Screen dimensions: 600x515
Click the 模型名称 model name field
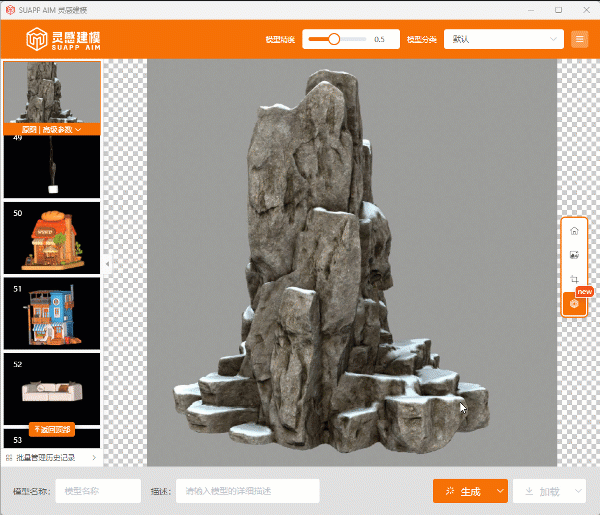click(x=98, y=491)
